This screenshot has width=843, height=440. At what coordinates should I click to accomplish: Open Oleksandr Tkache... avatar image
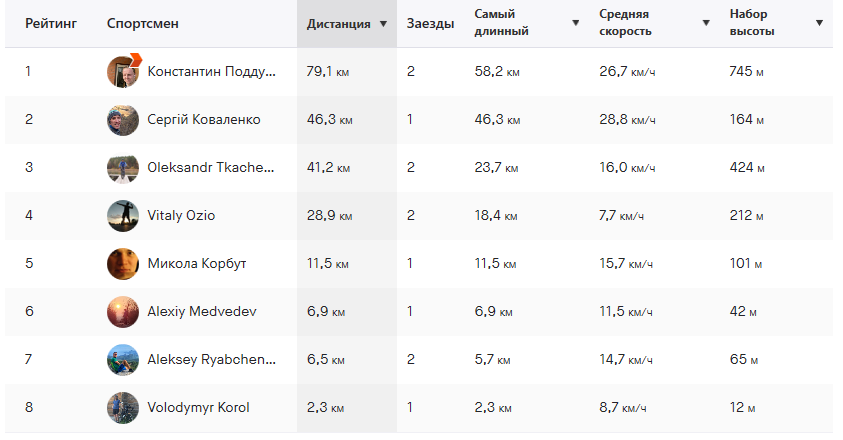coord(123,167)
